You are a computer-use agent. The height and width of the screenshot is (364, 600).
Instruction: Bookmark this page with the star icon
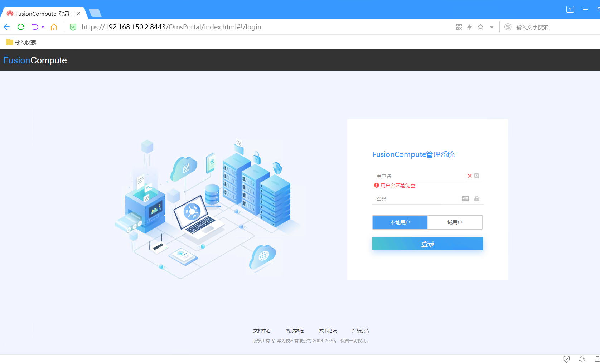coord(480,27)
